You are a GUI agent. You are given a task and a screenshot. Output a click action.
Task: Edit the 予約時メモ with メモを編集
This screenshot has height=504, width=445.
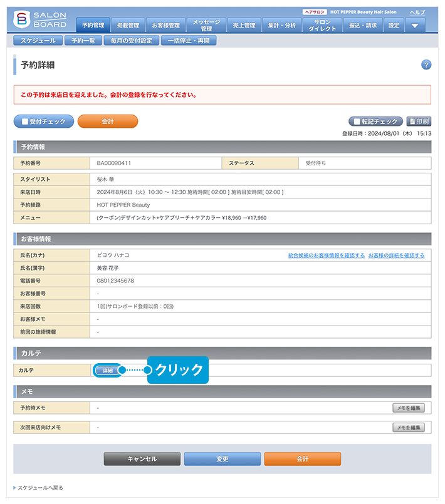tap(409, 408)
